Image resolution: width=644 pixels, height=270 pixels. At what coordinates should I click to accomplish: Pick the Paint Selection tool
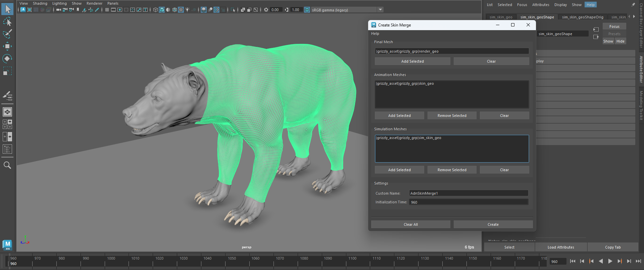coord(7,34)
